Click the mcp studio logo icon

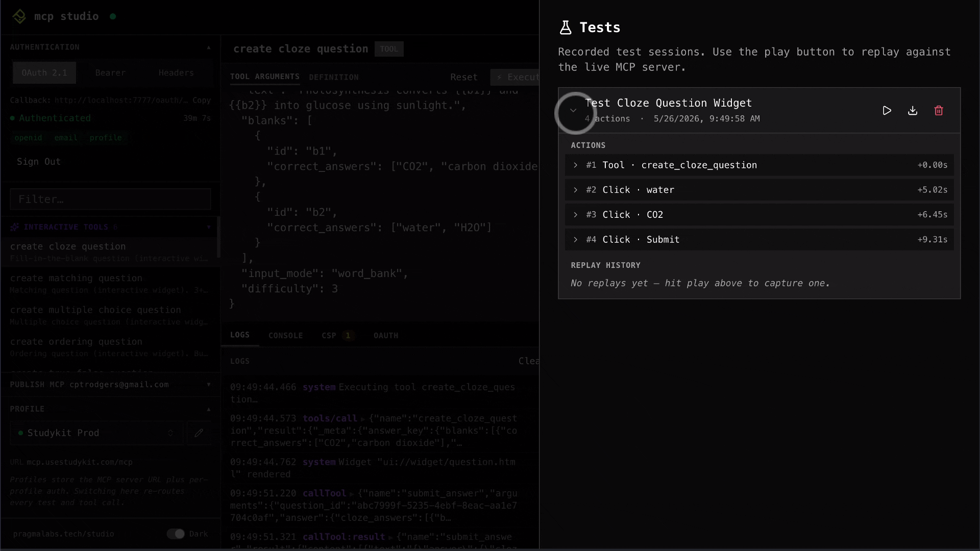click(x=19, y=16)
